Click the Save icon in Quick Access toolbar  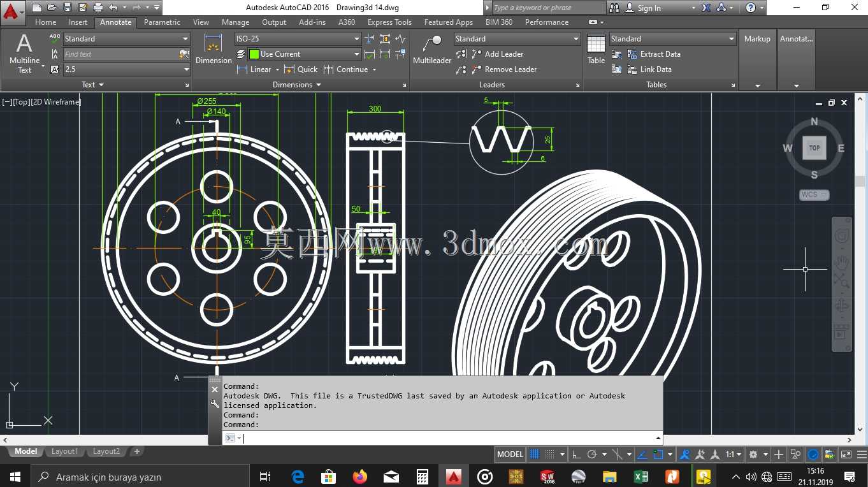point(68,8)
